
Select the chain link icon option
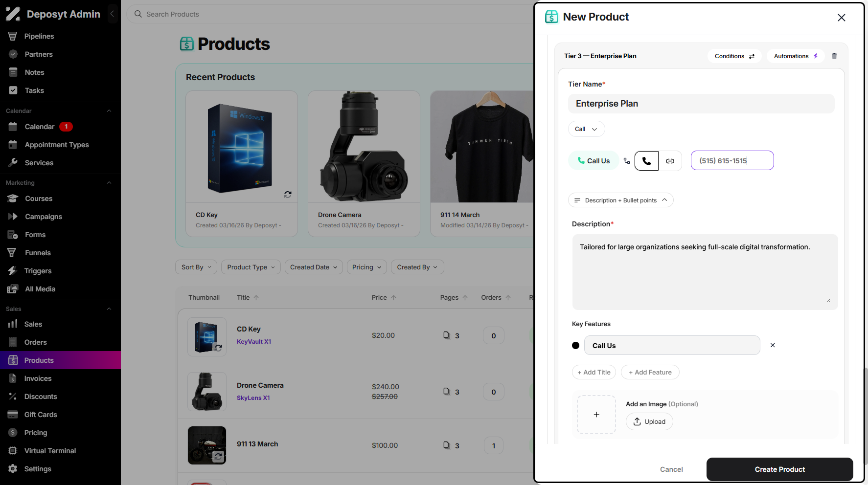670,161
